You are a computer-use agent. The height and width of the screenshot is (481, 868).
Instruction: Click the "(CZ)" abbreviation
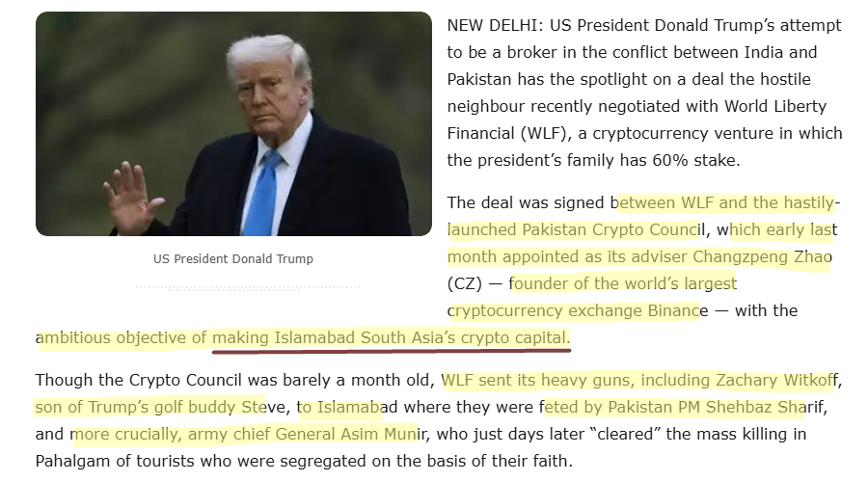click(x=464, y=284)
